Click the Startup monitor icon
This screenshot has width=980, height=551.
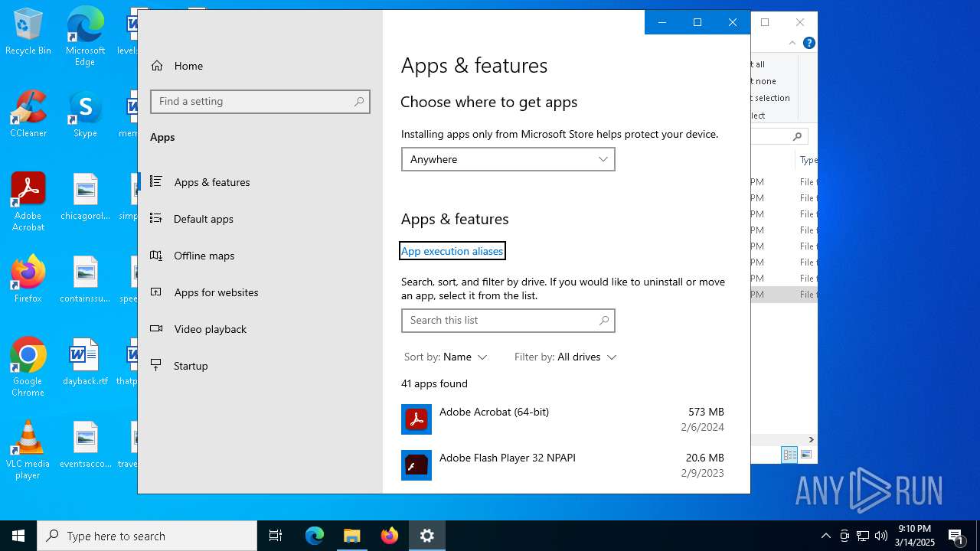click(156, 365)
